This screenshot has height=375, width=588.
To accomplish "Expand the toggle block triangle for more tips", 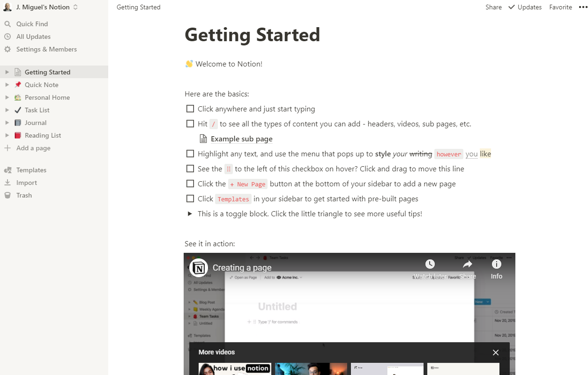I will click(x=190, y=214).
